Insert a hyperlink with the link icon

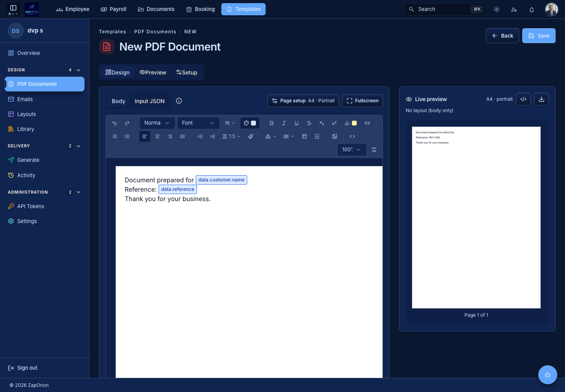(367, 123)
